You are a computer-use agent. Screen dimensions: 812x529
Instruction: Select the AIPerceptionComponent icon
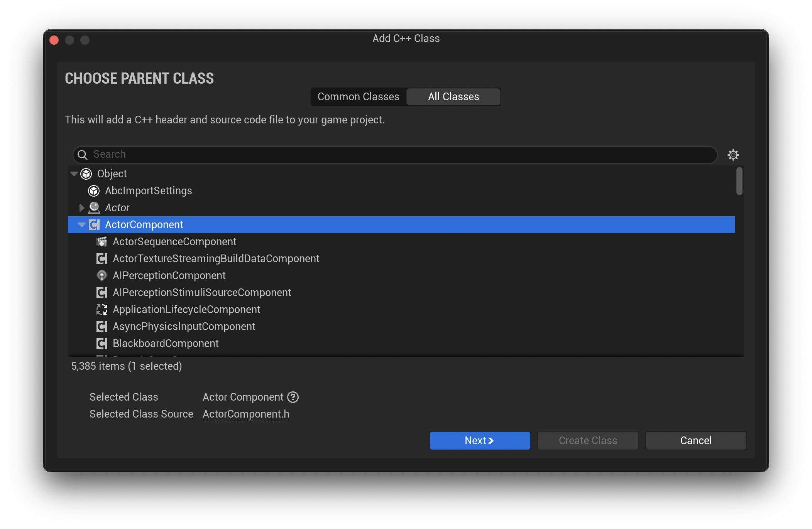(101, 275)
